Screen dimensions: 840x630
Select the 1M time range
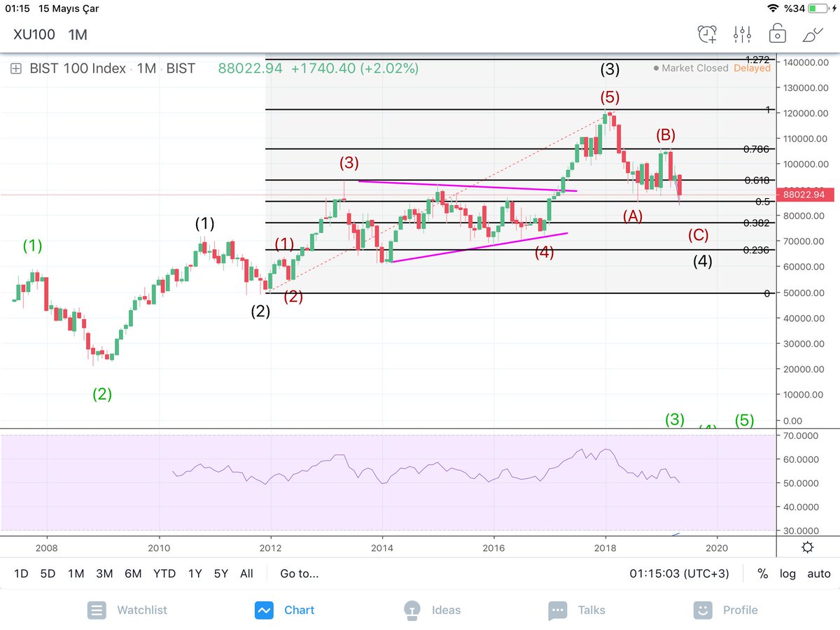tap(76, 573)
